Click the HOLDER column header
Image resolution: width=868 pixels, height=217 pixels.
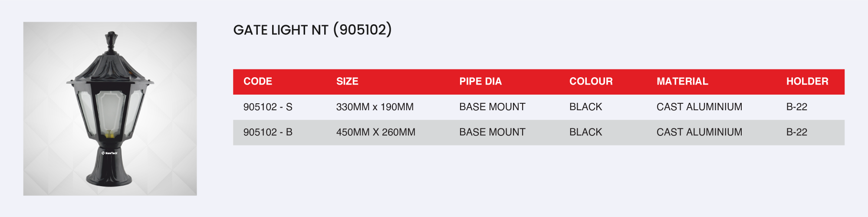tap(807, 82)
